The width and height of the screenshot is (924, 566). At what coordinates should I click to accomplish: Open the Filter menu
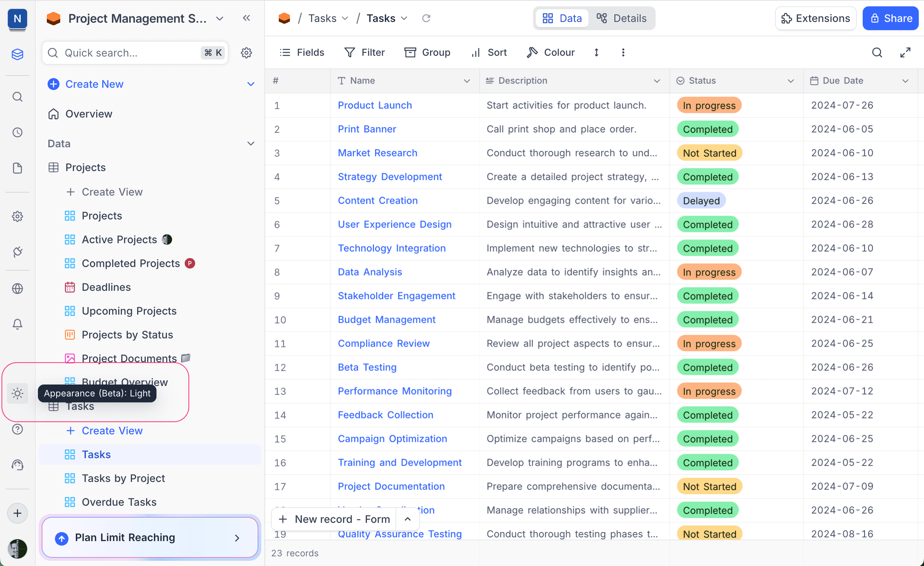coord(365,52)
